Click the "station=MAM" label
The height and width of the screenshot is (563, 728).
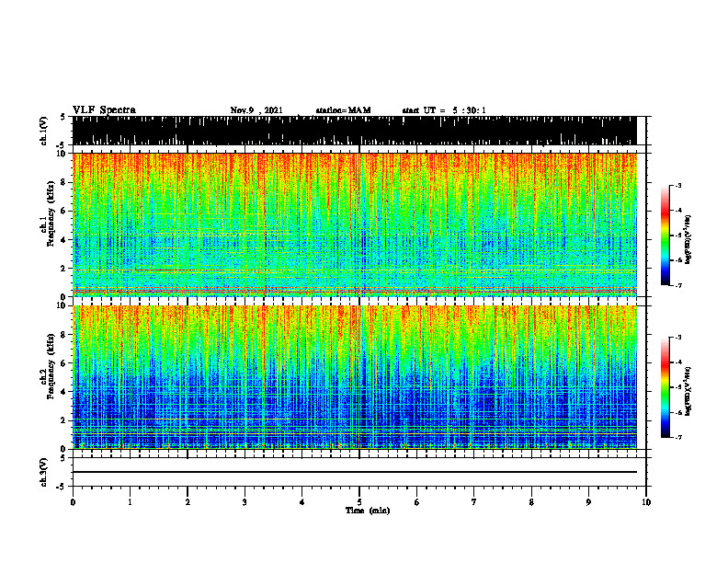(x=343, y=110)
